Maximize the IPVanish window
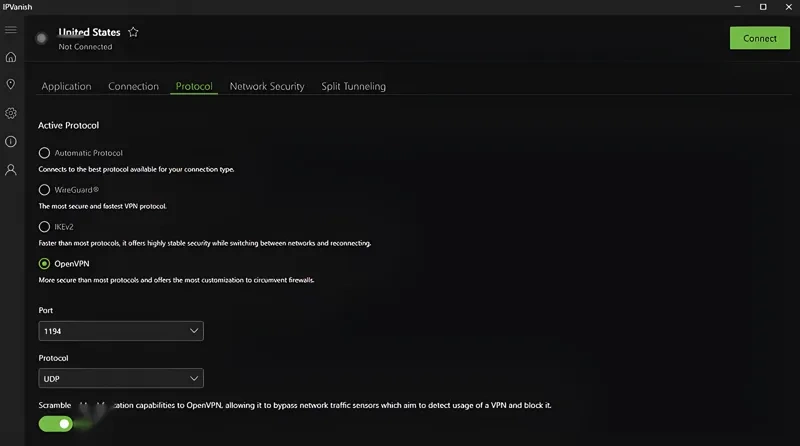800x446 pixels. (x=763, y=7)
